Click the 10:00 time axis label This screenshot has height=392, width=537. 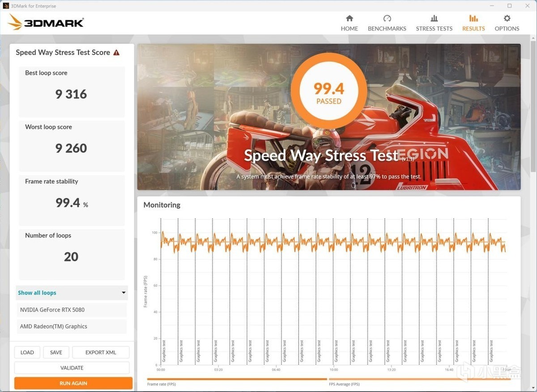pyautogui.click(x=334, y=370)
